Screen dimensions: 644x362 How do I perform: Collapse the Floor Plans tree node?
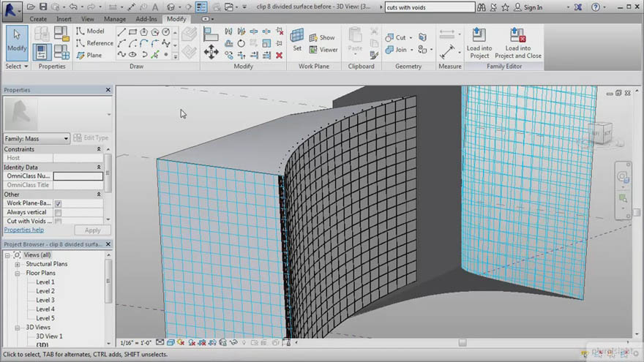coord(18,274)
